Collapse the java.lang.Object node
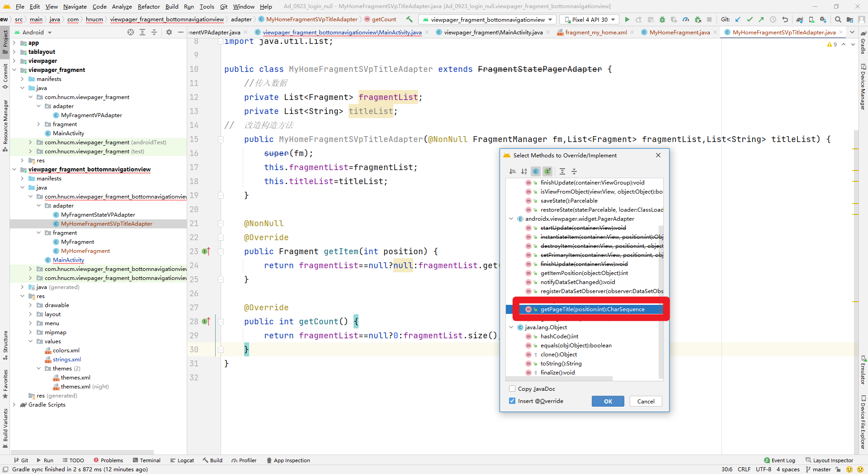This screenshot has height=474, width=868. [x=511, y=327]
